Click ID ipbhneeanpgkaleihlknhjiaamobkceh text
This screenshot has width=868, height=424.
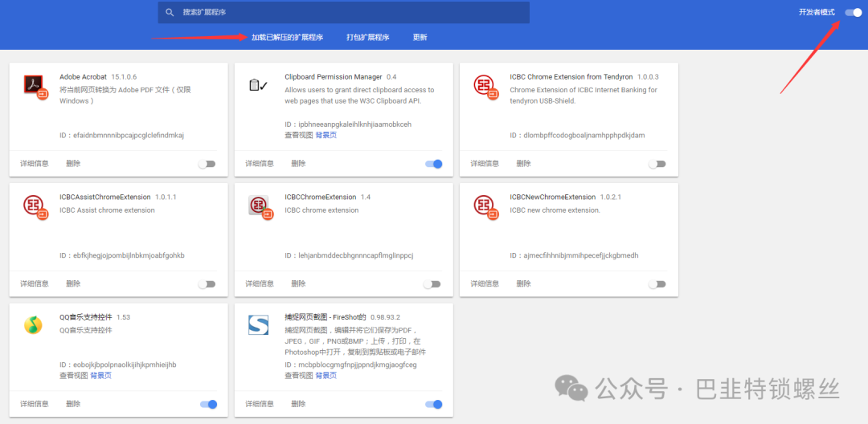point(348,124)
